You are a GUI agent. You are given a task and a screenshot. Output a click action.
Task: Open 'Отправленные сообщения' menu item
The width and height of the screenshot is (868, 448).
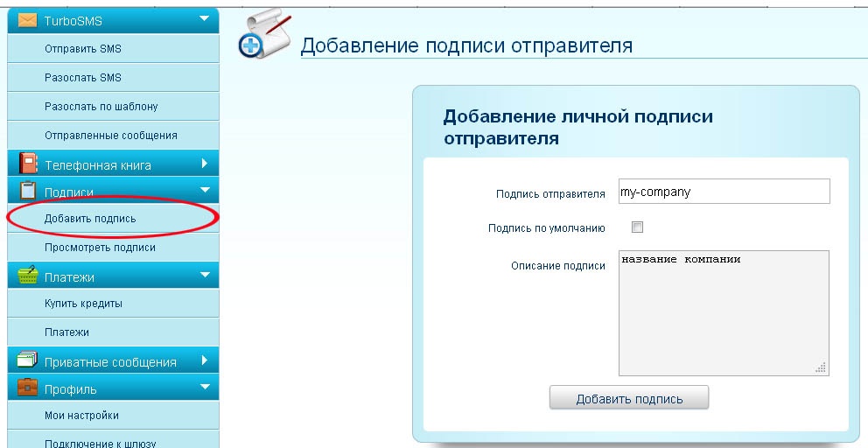(x=111, y=135)
